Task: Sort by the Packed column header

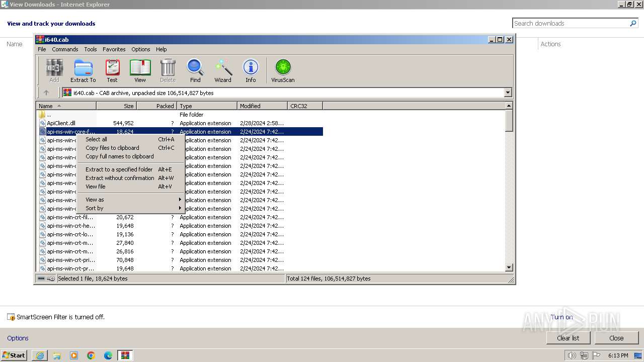Action: coord(157,106)
